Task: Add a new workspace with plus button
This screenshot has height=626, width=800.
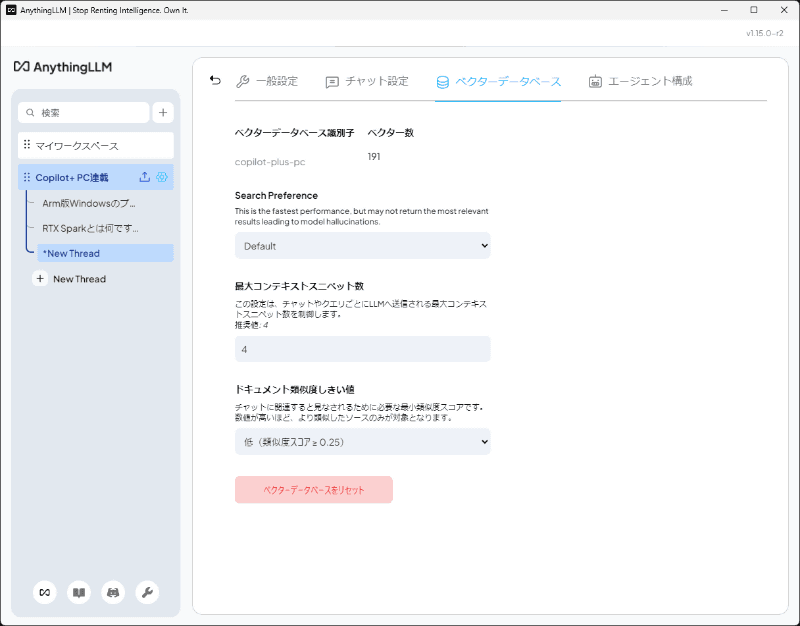Action: coord(163,113)
